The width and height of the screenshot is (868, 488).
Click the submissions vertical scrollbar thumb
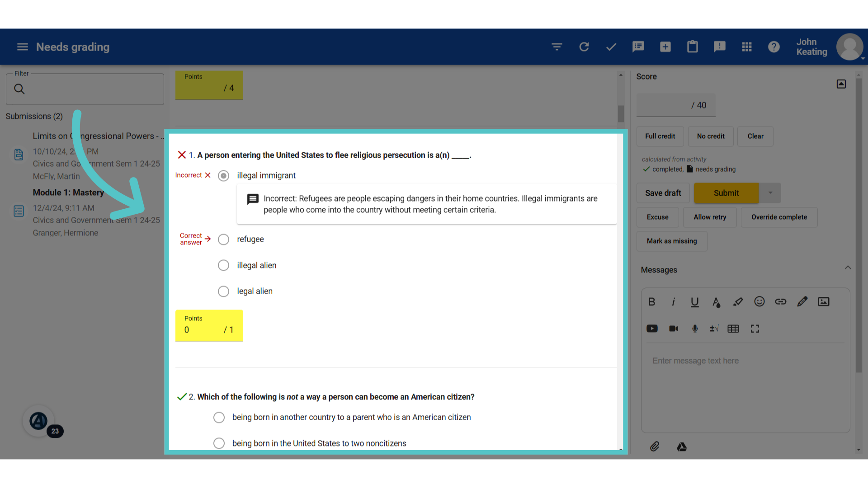coord(621,114)
